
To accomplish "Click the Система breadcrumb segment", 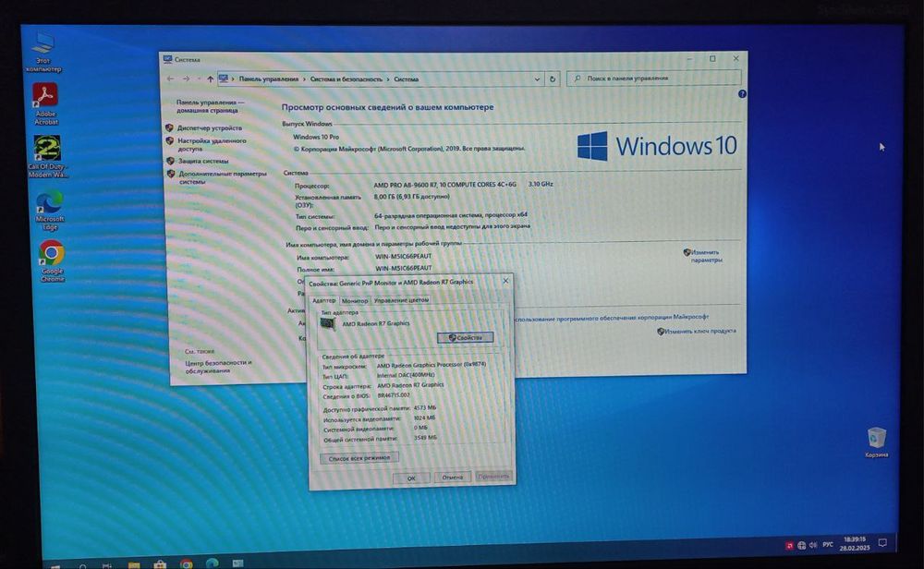I will click(x=406, y=79).
